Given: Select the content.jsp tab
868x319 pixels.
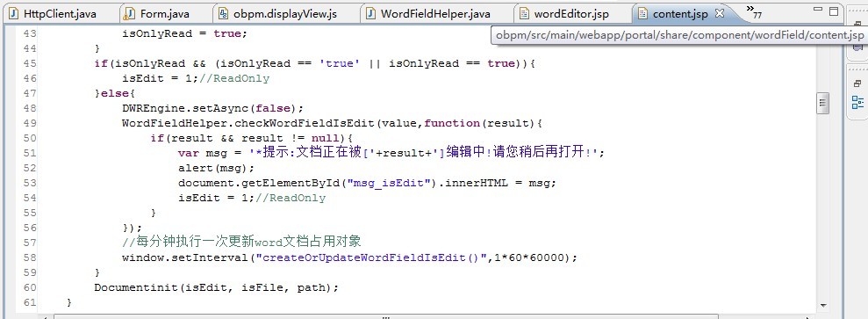Looking at the screenshot, I should (x=680, y=14).
